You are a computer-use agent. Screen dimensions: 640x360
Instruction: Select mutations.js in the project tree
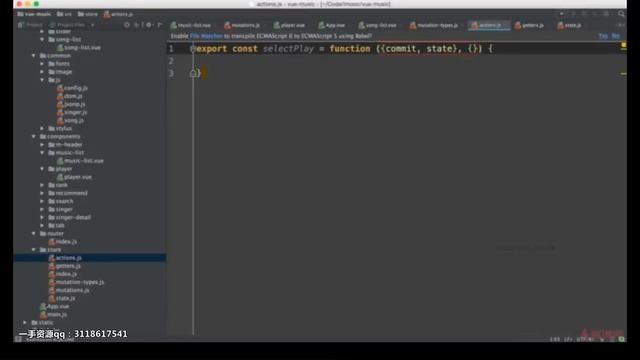[x=72, y=290]
